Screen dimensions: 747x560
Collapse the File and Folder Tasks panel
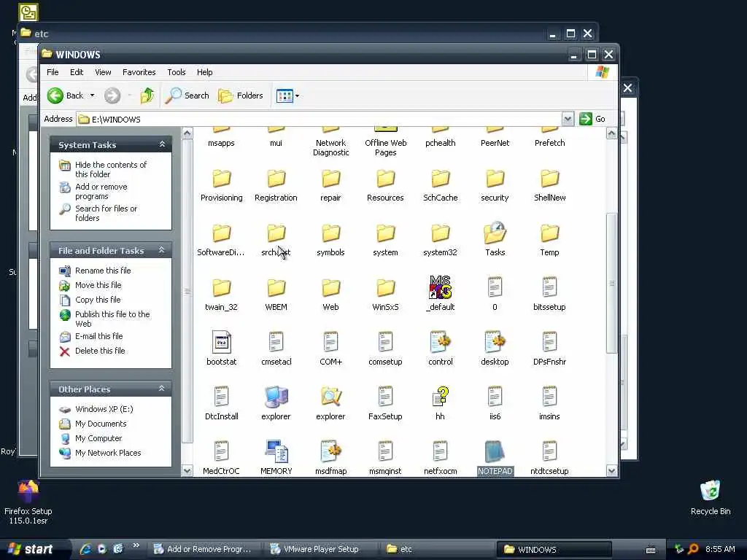pos(162,250)
